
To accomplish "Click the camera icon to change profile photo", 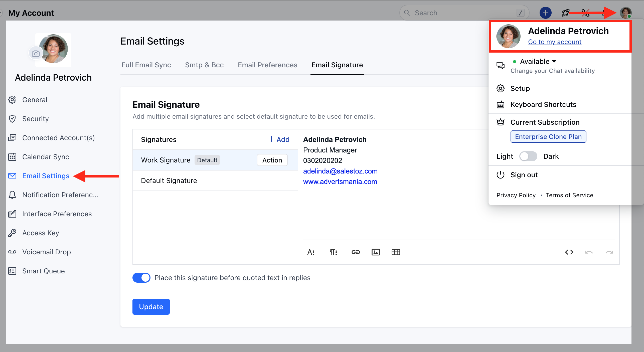I will point(36,53).
